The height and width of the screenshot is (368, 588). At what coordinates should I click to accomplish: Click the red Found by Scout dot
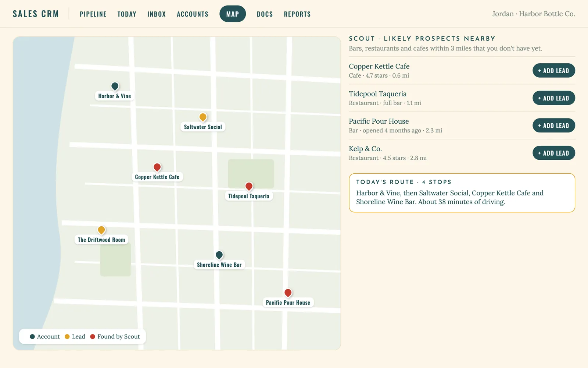(93, 337)
